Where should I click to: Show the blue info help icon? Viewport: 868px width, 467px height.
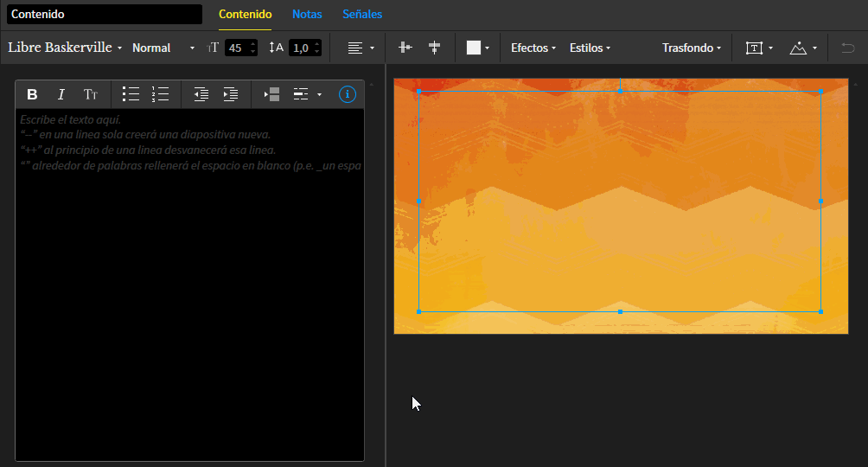347,95
